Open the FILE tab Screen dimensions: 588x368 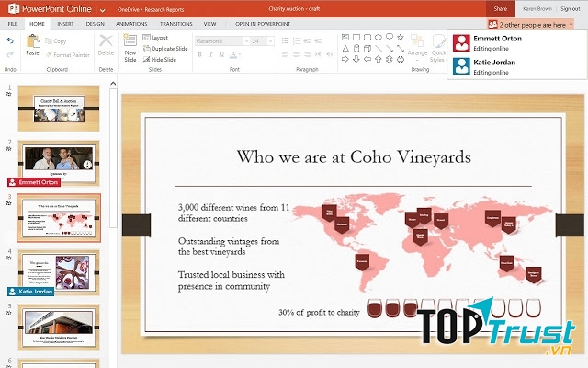(x=12, y=24)
